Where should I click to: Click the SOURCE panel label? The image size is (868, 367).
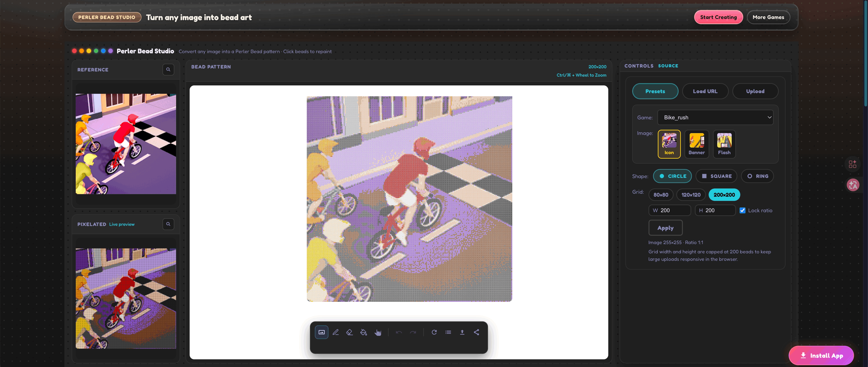(668, 66)
